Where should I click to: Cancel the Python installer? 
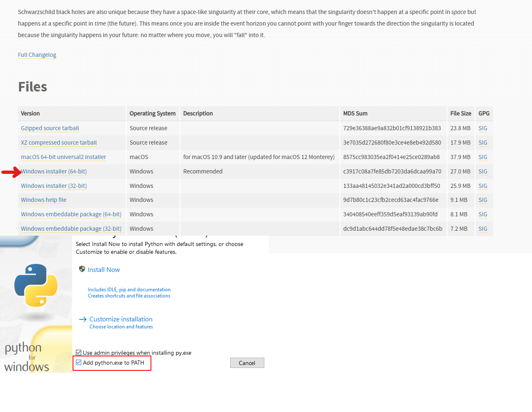247,363
